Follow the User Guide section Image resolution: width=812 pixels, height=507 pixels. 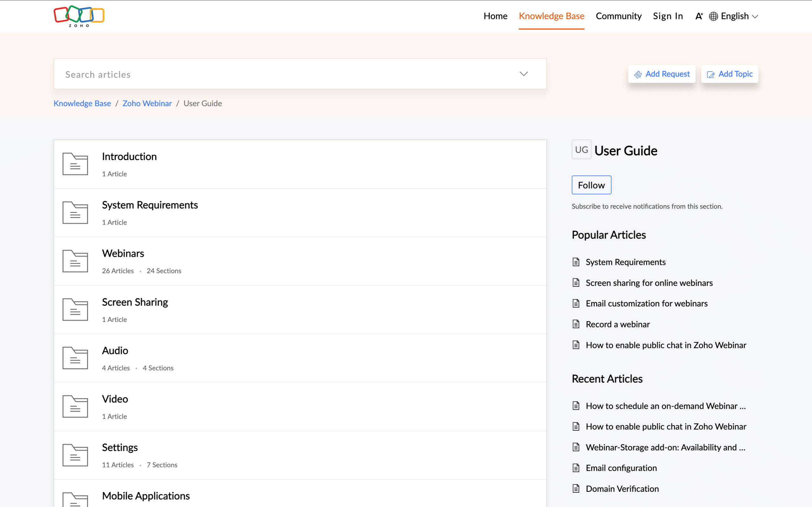pos(591,185)
